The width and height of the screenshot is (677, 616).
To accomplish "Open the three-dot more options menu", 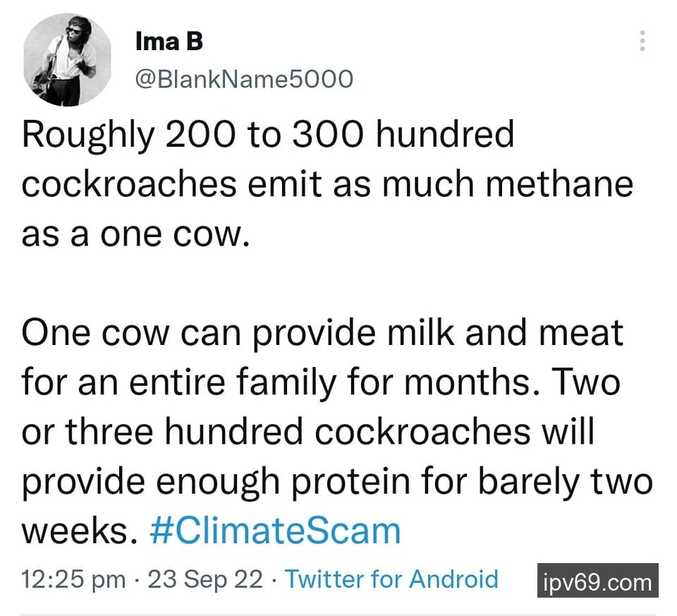I will pyautogui.click(x=642, y=40).
